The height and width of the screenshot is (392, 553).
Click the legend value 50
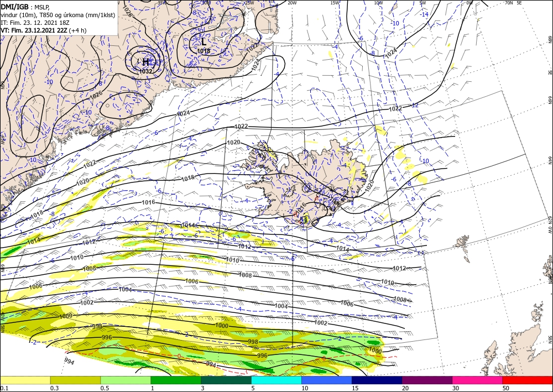[506, 388]
